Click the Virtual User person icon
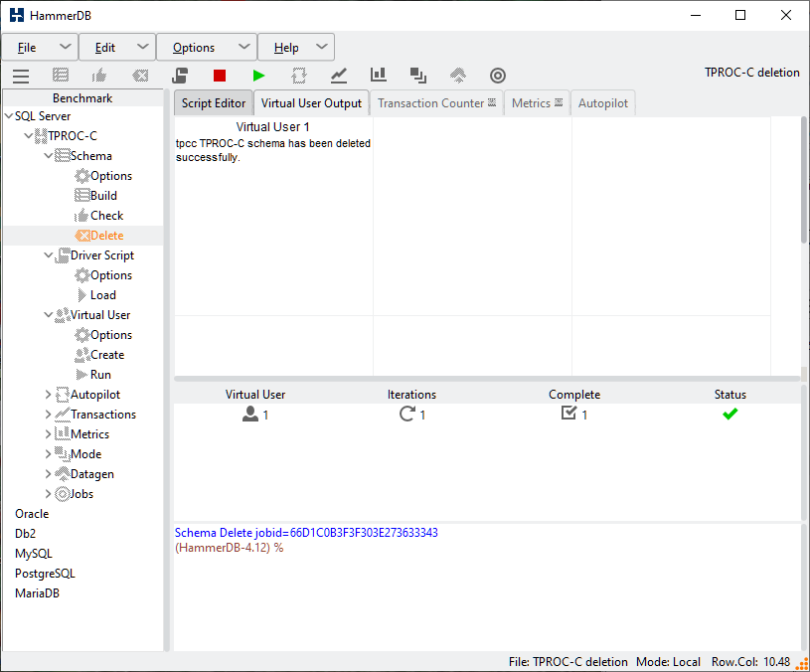Image resolution: width=810 pixels, height=672 pixels. [250, 414]
